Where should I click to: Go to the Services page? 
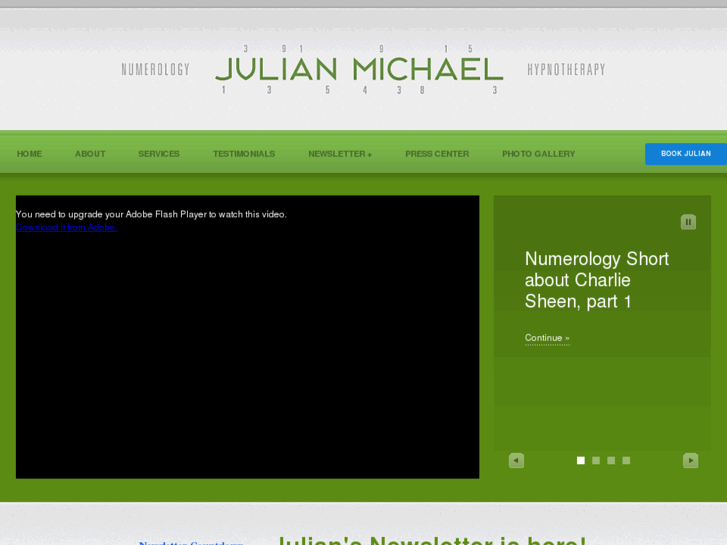point(159,154)
